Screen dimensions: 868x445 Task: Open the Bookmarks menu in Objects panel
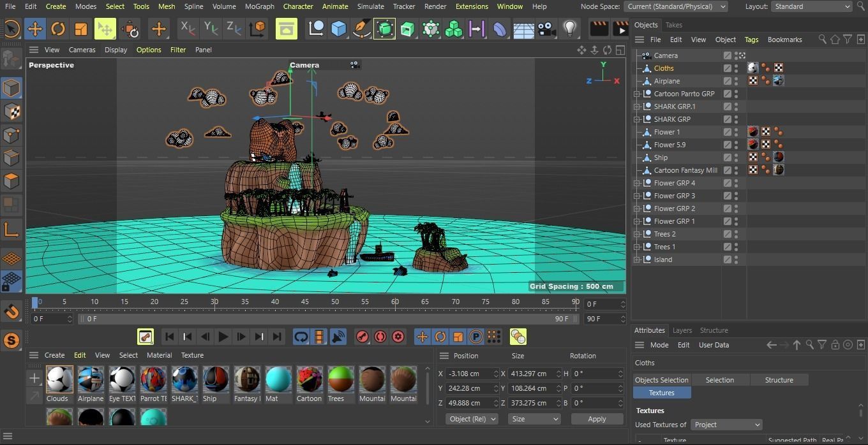point(784,40)
